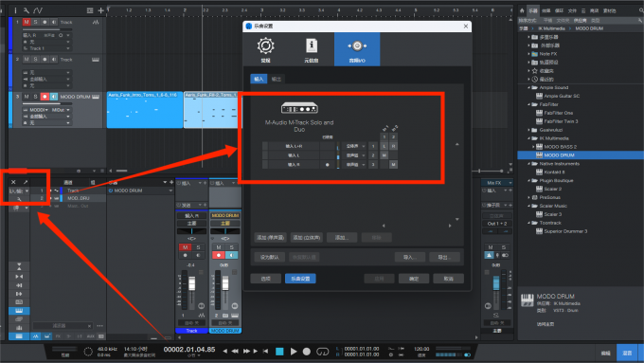Solo the Track mixer channel

pos(198,247)
